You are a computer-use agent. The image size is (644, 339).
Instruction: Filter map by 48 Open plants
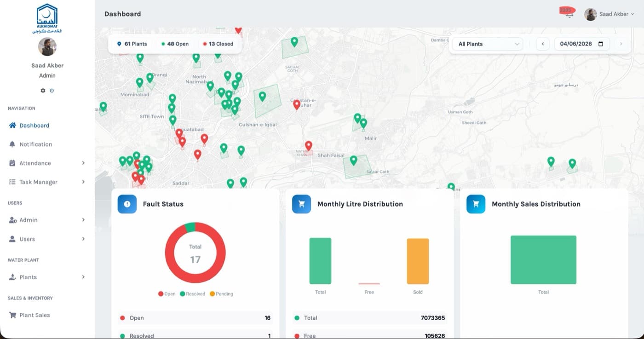175,44
